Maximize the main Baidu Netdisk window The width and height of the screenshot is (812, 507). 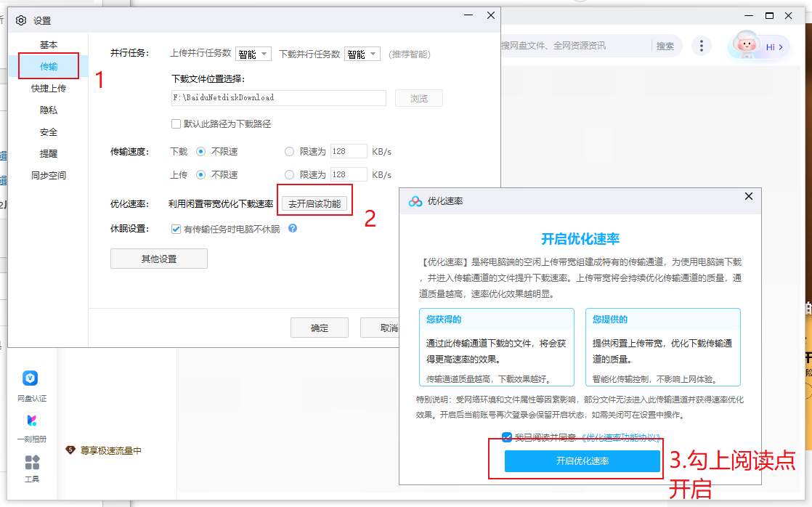pyautogui.click(x=770, y=16)
